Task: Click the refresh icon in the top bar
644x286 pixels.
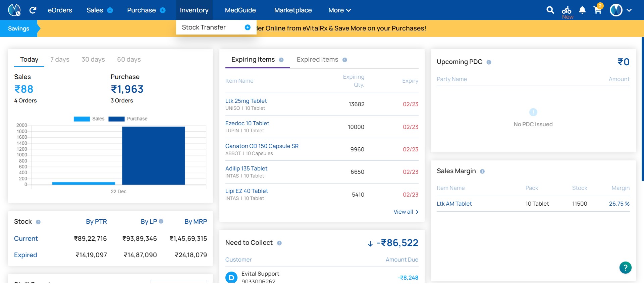Action: pyautogui.click(x=33, y=10)
